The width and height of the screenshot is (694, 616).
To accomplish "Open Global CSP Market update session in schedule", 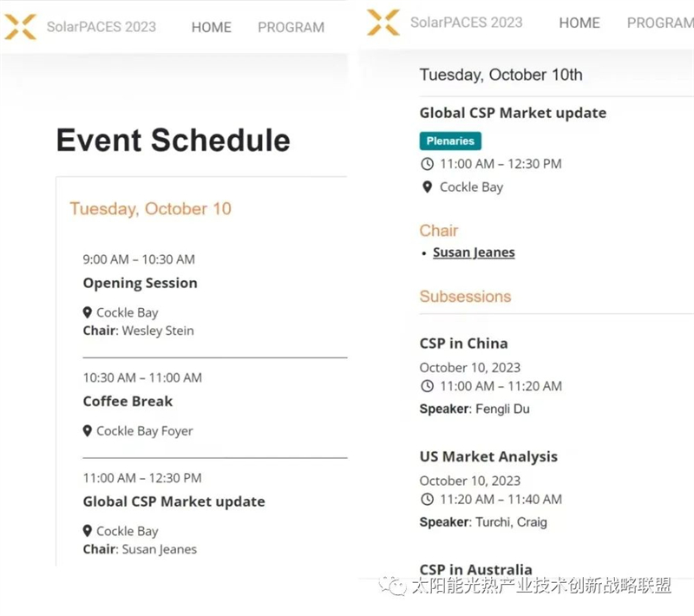I will tap(174, 501).
